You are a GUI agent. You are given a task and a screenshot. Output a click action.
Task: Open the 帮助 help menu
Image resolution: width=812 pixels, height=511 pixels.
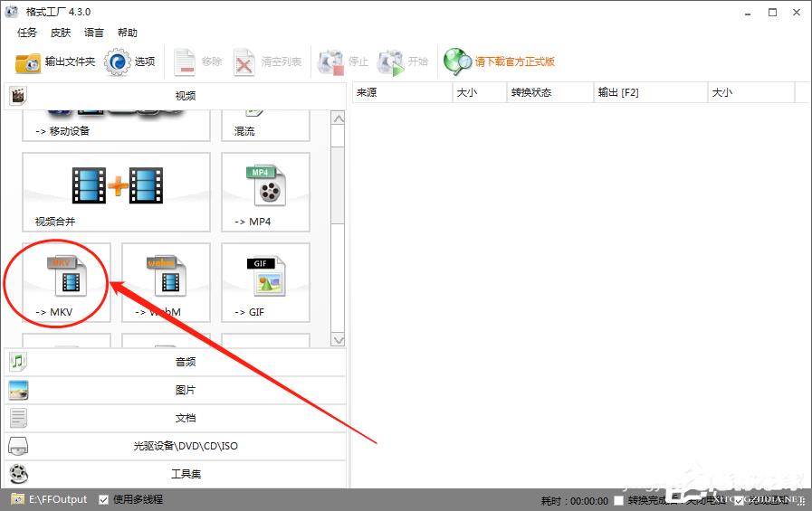tap(128, 33)
